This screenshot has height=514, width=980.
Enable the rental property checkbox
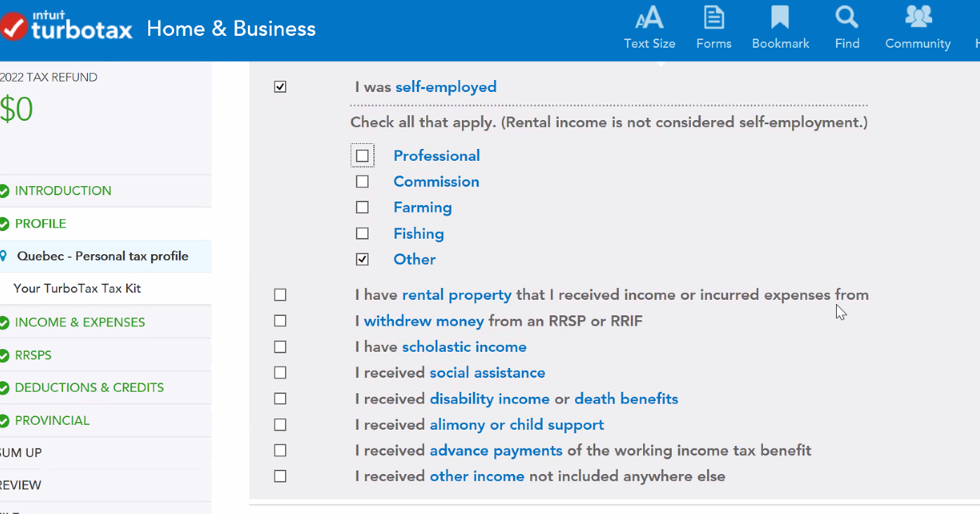[x=280, y=295]
